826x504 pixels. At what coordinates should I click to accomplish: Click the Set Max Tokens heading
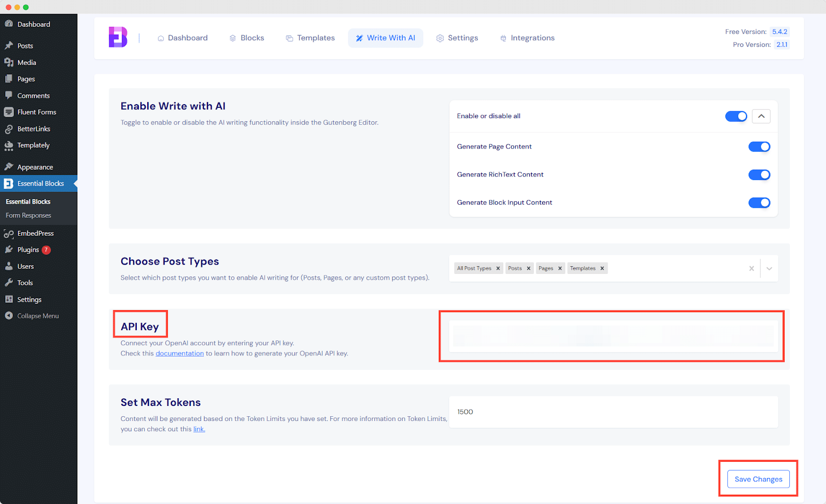click(x=161, y=402)
